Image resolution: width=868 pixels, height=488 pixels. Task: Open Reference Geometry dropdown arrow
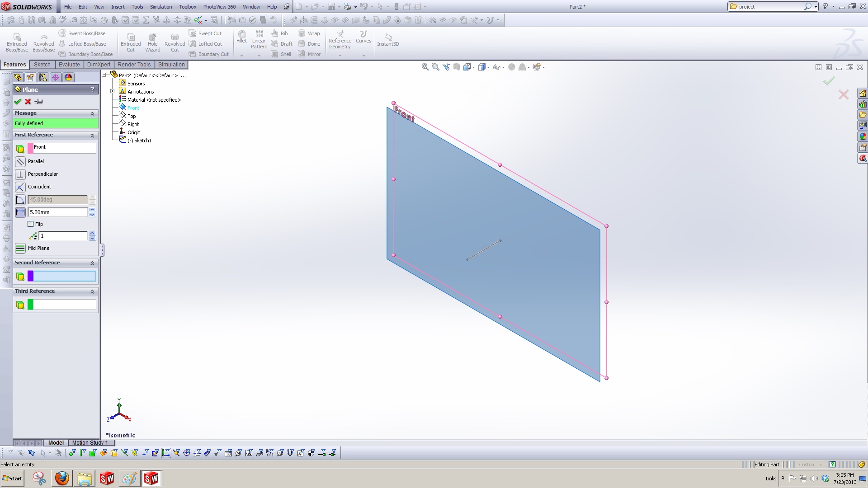[x=340, y=56]
